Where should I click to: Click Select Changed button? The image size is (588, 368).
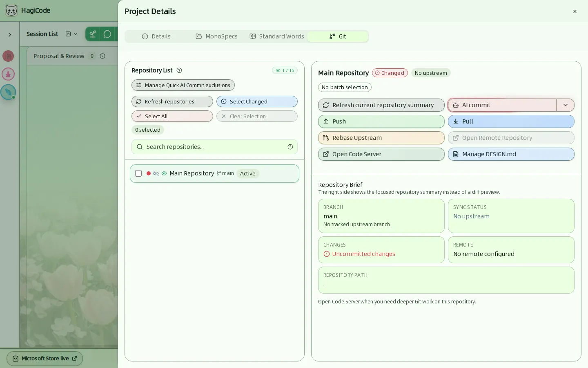pos(257,101)
